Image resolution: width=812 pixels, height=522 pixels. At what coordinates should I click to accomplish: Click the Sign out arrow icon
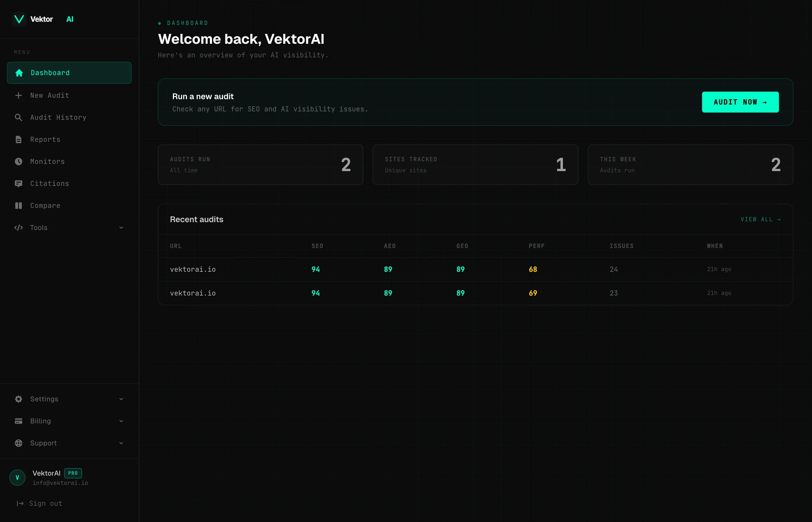tap(20, 503)
